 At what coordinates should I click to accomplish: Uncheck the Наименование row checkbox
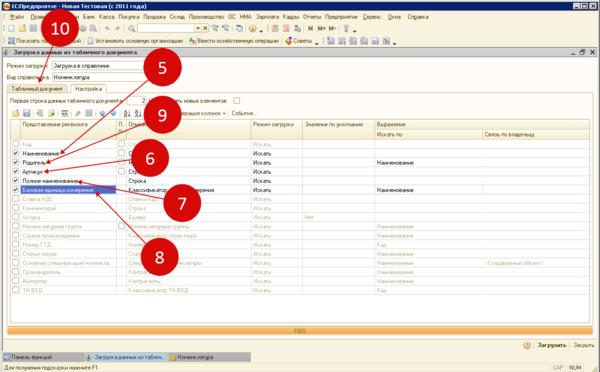click(15, 153)
